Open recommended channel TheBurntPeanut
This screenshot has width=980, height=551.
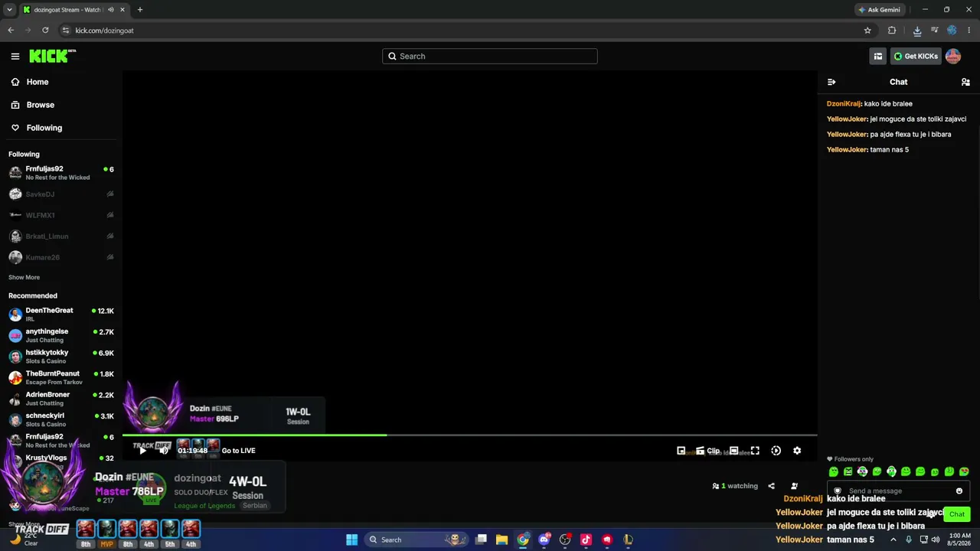[x=61, y=377]
